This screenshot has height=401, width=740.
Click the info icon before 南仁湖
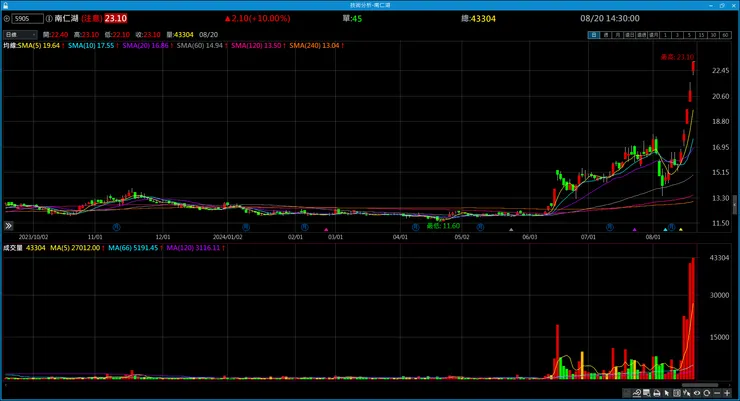(x=49, y=19)
